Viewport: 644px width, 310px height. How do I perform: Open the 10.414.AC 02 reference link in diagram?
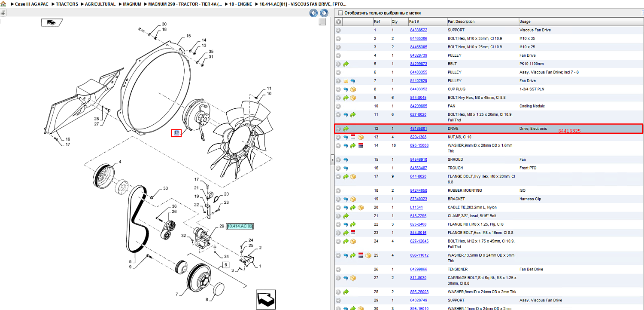(240, 226)
